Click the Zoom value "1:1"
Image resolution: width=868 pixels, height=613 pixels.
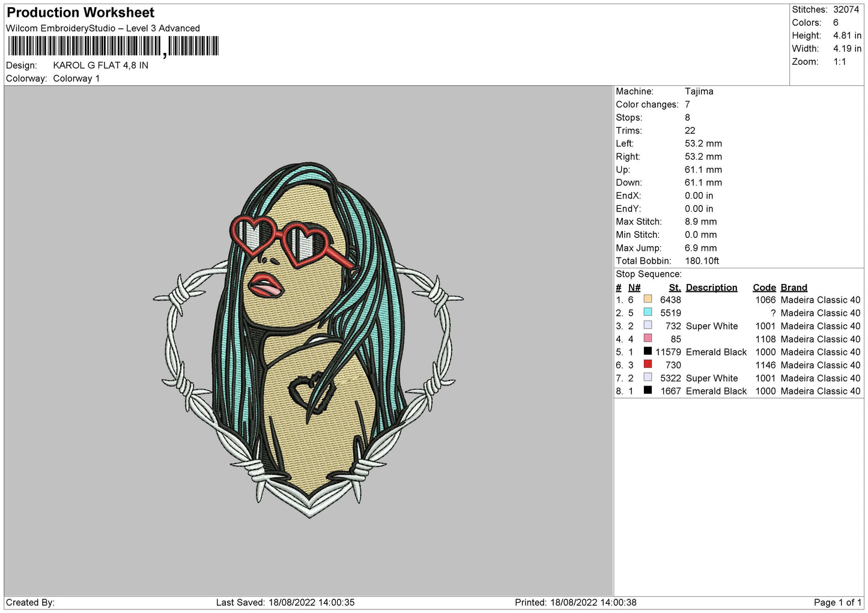click(x=839, y=62)
